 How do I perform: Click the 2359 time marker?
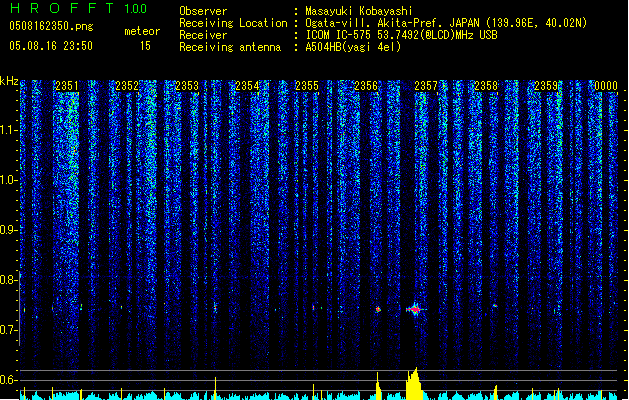(x=546, y=86)
